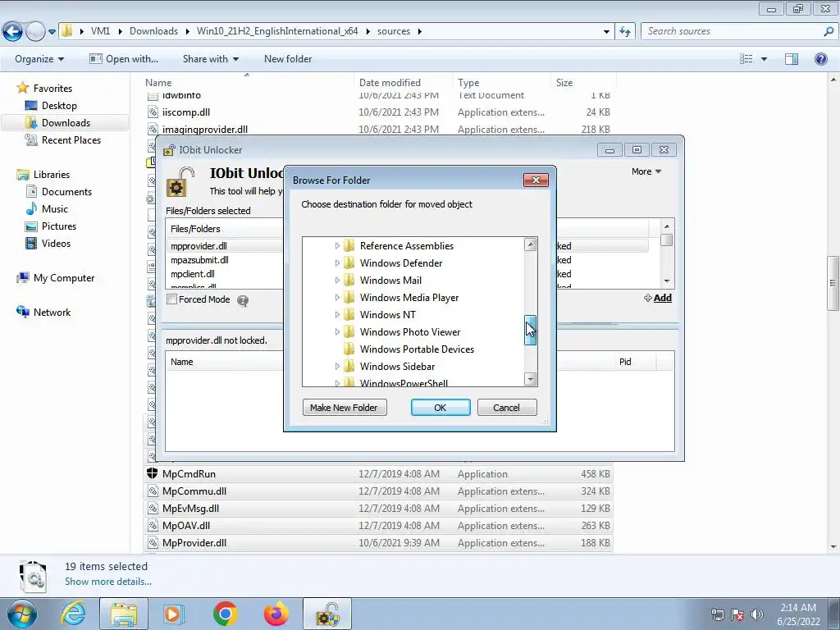This screenshot has height=630, width=840.
Task: Click Show more details link
Action: point(108,582)
